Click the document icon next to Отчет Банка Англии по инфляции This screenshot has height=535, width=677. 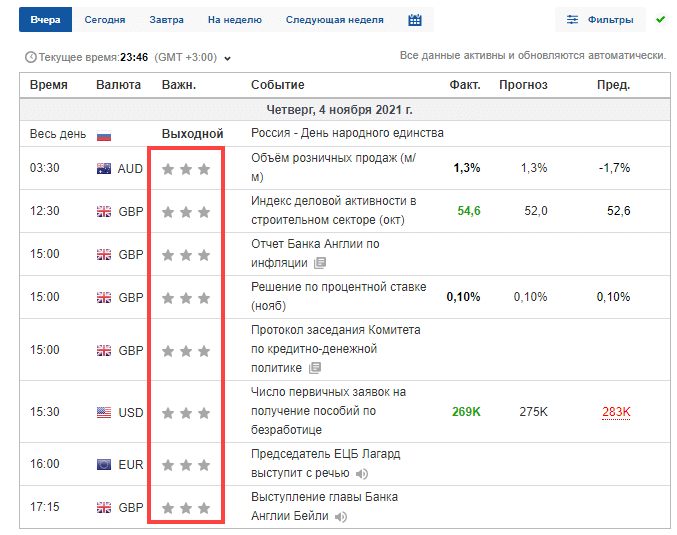tap(320, 264)
